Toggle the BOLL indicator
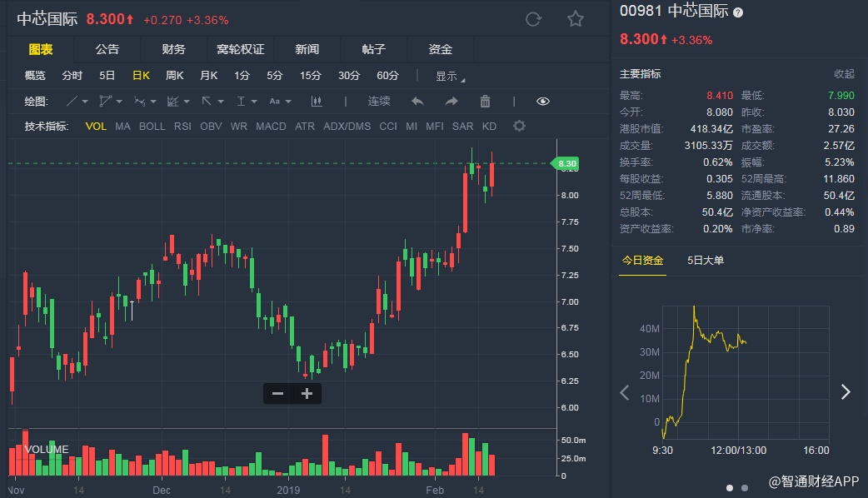This screenshot has height=498, width=868. pyautogui.click(x=152, y=126)
